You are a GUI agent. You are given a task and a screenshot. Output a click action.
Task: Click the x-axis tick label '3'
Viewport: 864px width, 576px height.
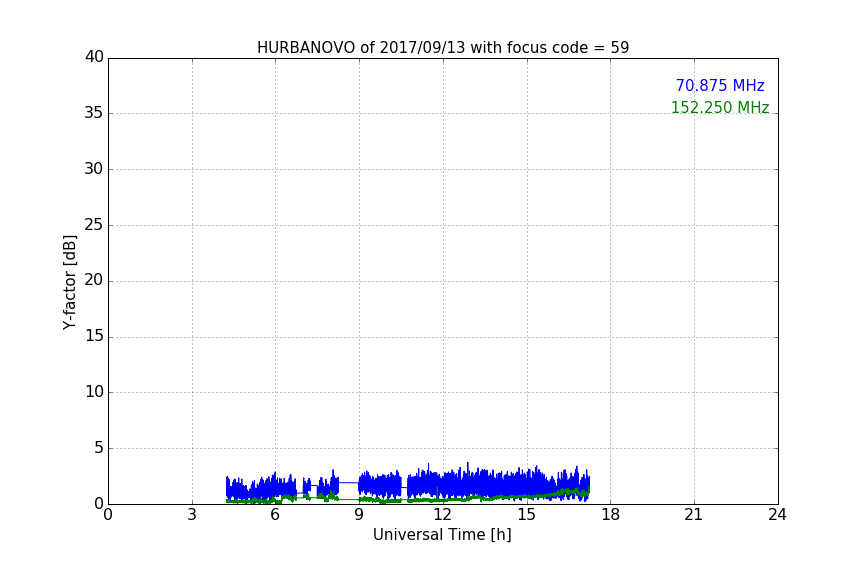192,515
